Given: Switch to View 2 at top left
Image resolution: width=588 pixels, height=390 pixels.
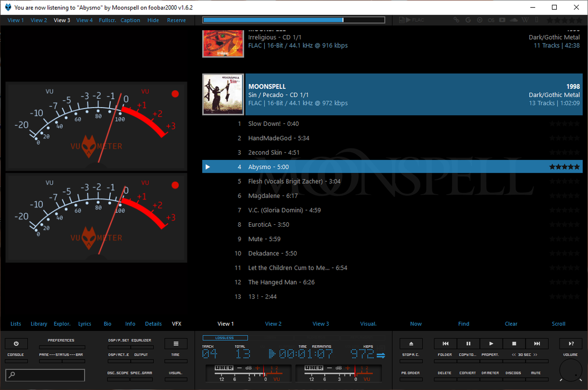Looking at the screenshot, I should (x=39, y=20).
